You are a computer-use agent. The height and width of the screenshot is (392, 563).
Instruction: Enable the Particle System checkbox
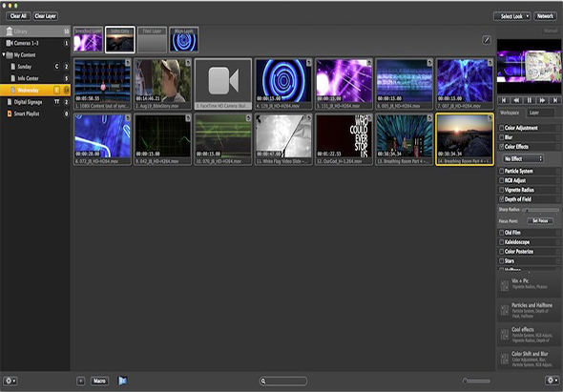[x=501, y=171]
